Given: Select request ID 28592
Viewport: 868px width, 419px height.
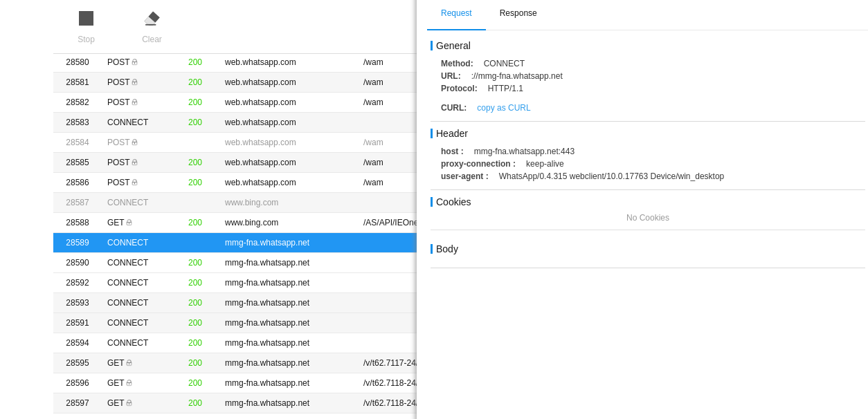Looking at the screenshot, I should point(78,283).
